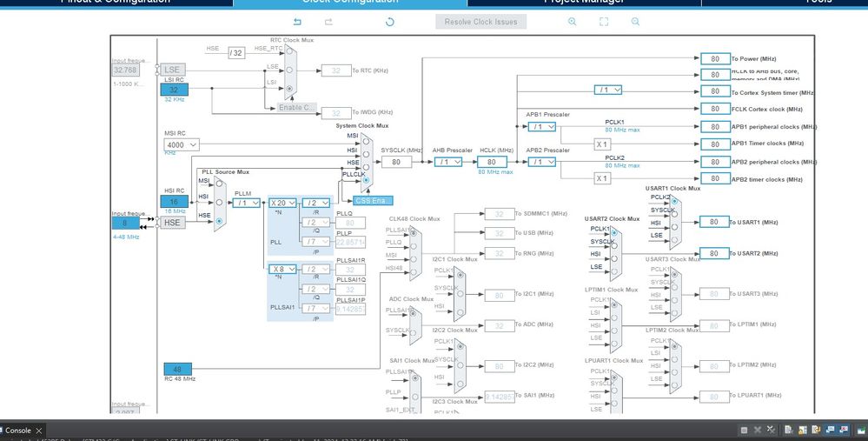The width and height of the screenshot is (868, 441).
Task: Zoom in using the magnifier plus icon
Action: (x=572, y=22)
